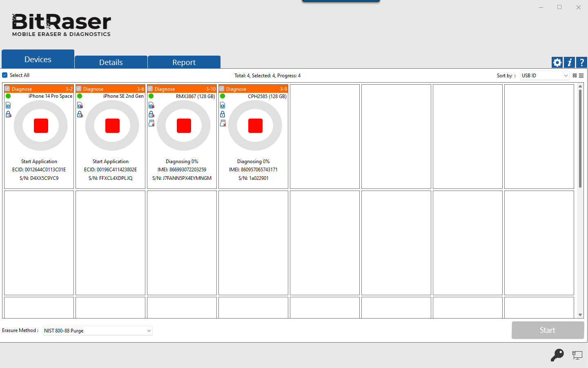Stop the CPH2585 diagnosing process
The image size is (588, 368).
pos(255,126)
